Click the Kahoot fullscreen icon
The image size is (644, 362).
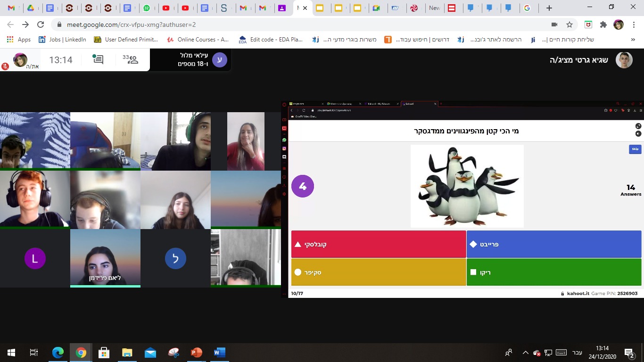pos(638,126)
